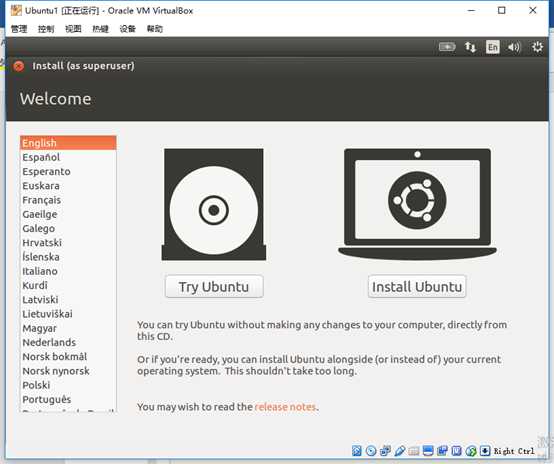Select English in the language list
This screenshot has width=554, height=464.
point(68,143)
